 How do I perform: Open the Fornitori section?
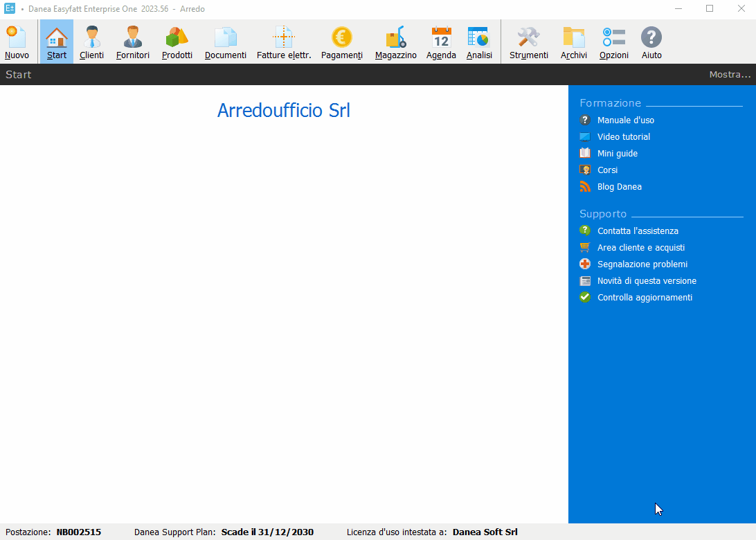pyautogui.click(x=133, y=42)
